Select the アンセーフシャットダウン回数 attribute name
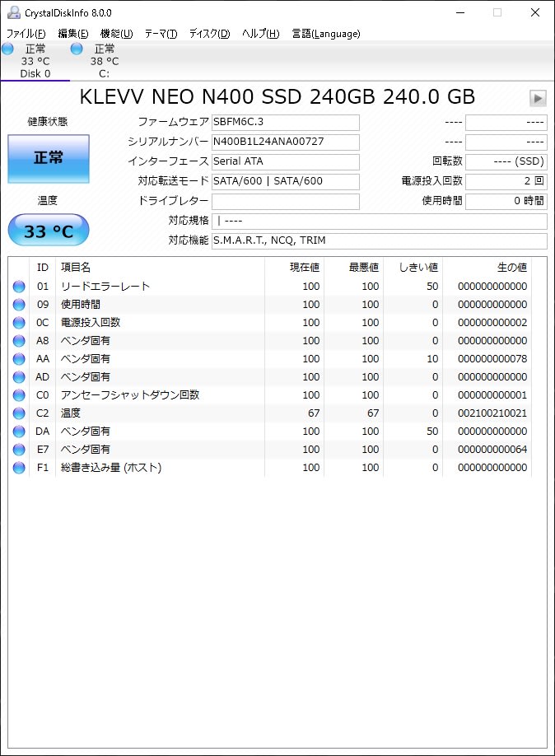 tap(130, 395)
